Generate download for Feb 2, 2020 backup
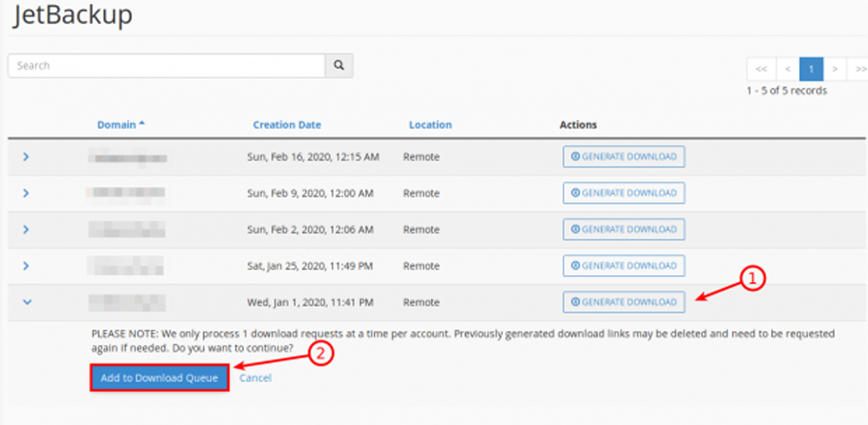 [x=624, y=229]
